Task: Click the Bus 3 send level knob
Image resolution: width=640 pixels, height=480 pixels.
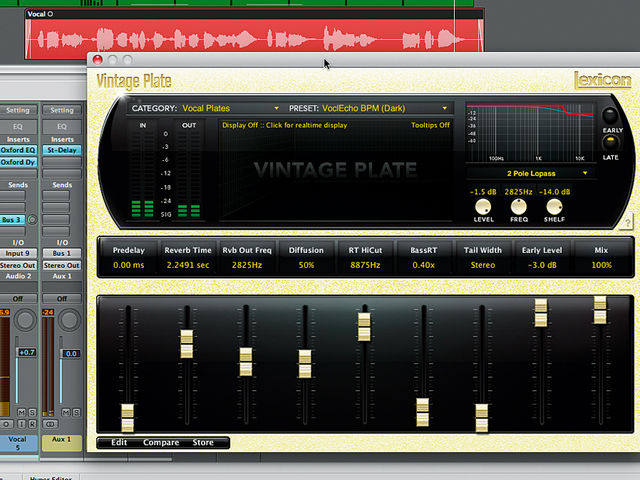Action: (32, 220)
